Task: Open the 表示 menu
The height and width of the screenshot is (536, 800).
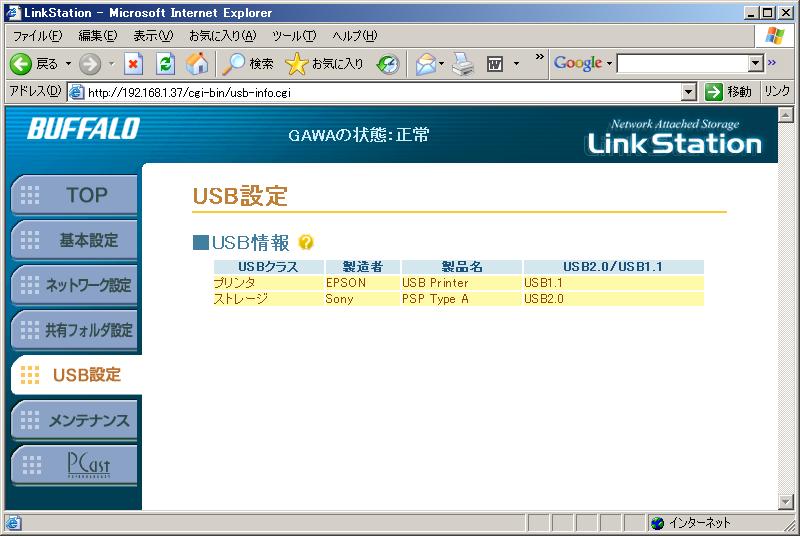Action: [x=153, y=36]
